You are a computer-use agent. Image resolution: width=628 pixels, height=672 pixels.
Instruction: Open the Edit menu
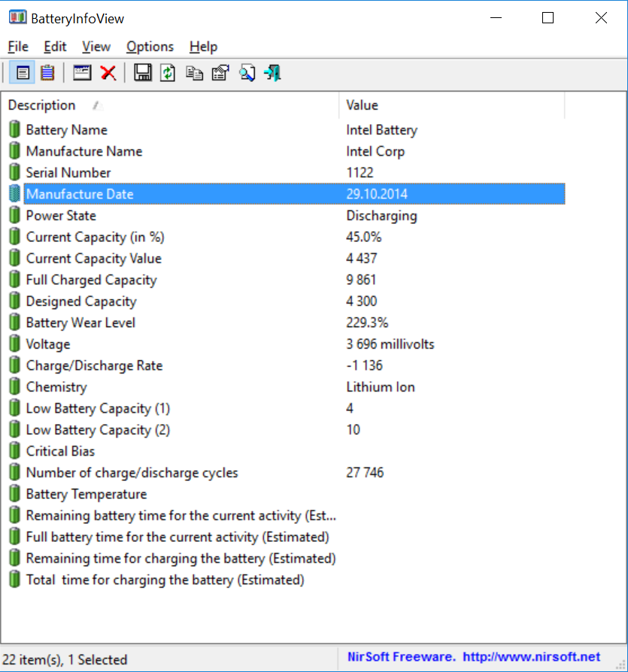55,47
